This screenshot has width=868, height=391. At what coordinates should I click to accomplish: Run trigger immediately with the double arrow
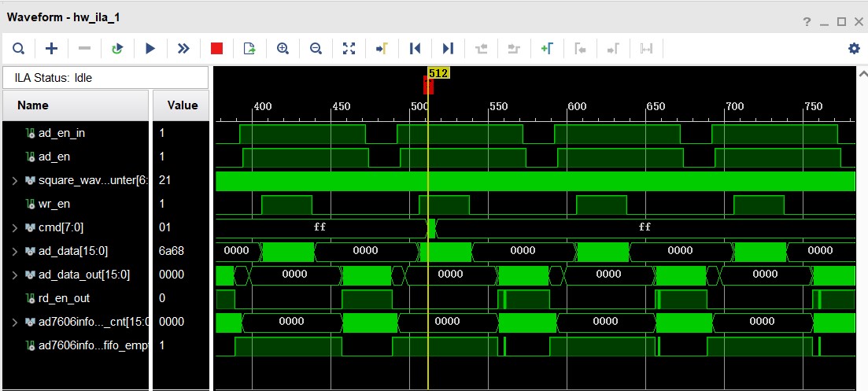point(183,49)
